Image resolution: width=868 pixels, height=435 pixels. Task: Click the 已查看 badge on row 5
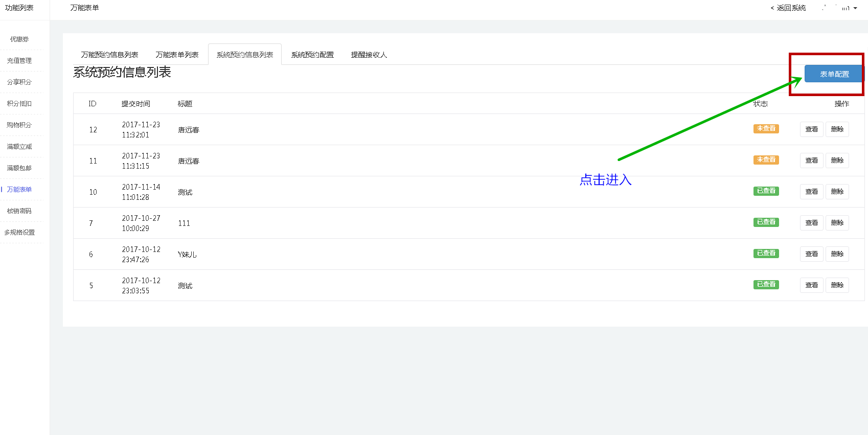coord(766,285)
